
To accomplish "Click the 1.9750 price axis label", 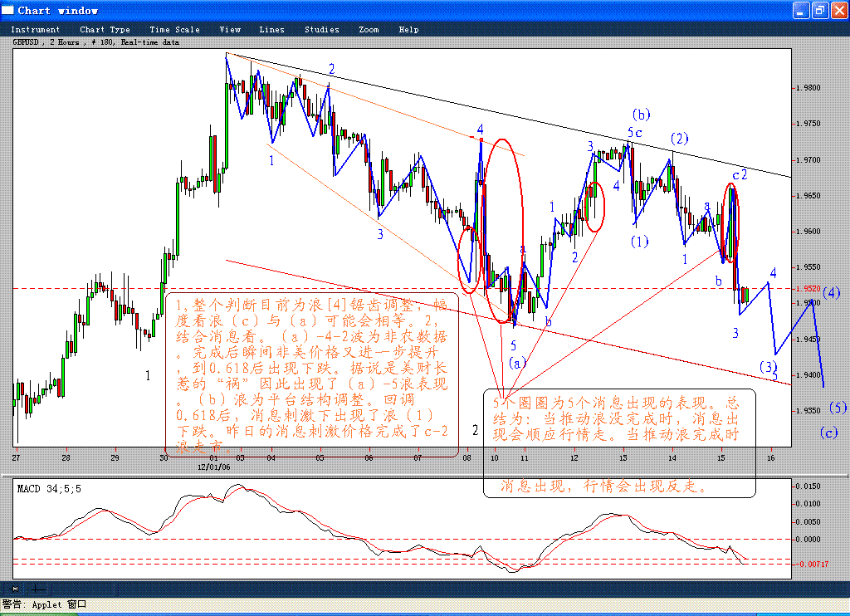I will click(x=808, y=124).
